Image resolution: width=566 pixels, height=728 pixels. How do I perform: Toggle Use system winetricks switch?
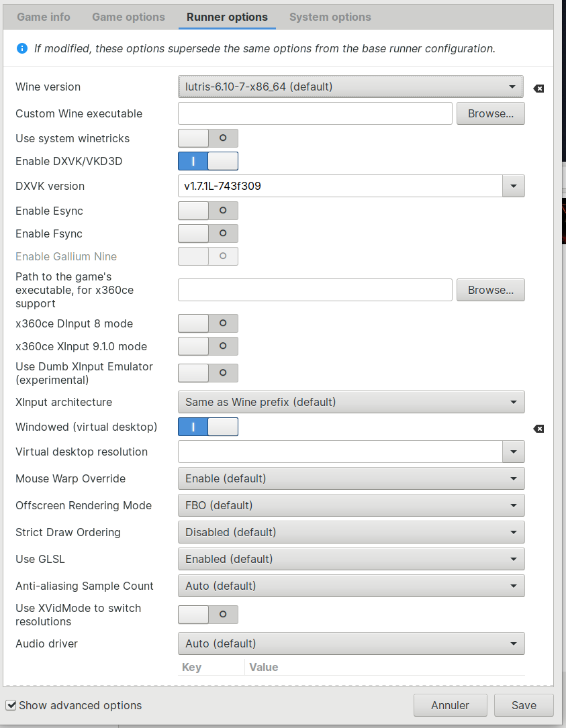pyautogui.click(x=207, y=138)
